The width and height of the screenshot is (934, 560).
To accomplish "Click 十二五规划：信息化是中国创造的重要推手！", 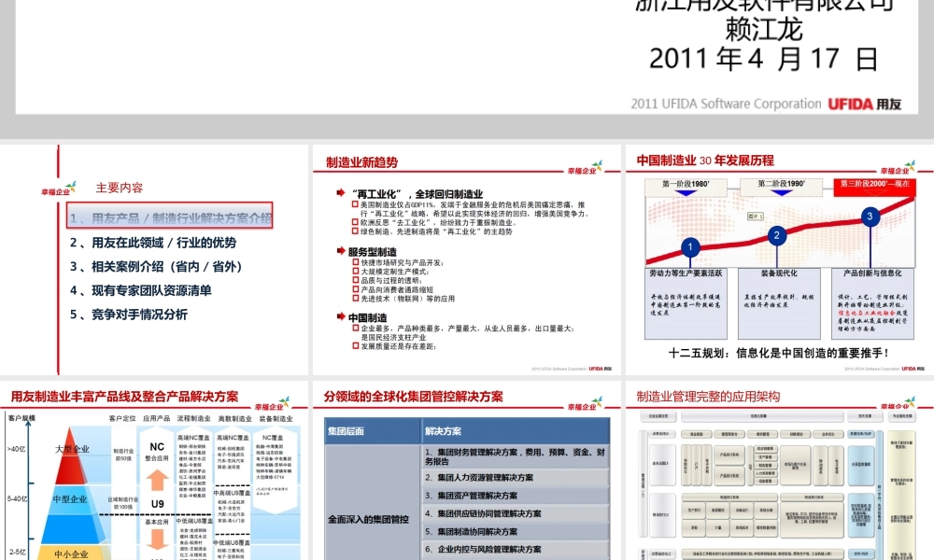I will pos(779,353).
